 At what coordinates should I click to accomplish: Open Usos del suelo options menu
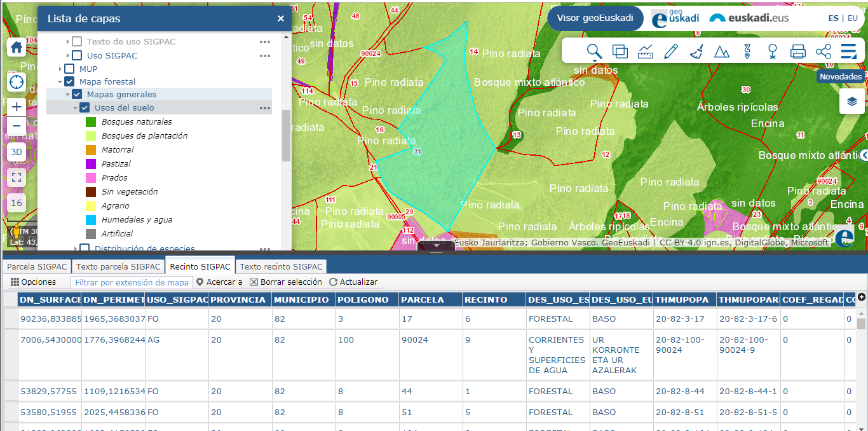point(265,108)
